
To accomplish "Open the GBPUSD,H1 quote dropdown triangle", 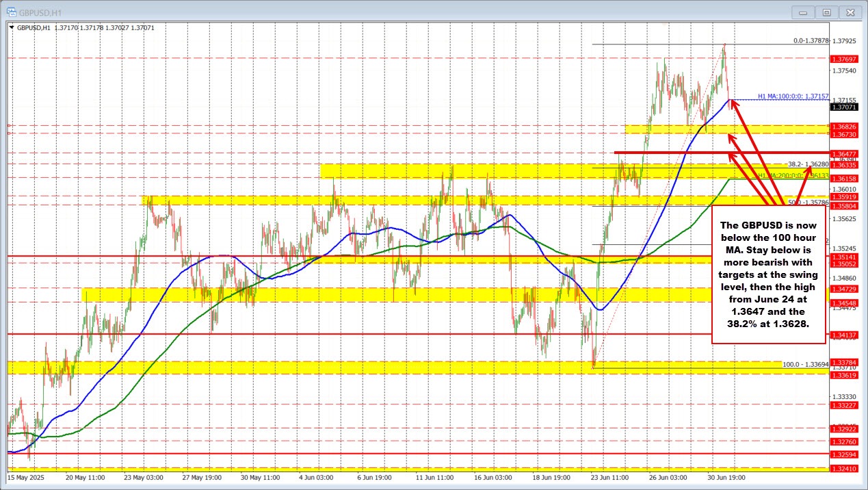I will coord(12,28).
